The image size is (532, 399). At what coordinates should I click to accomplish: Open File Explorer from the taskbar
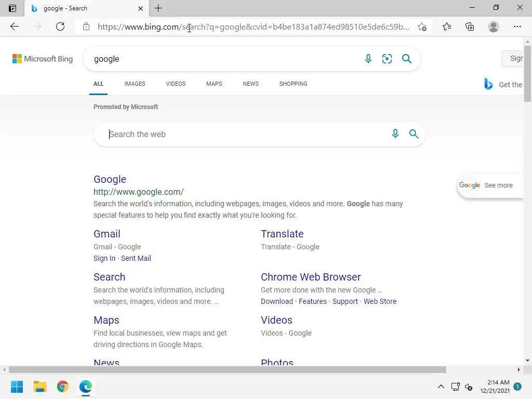(x=39, y=387)
